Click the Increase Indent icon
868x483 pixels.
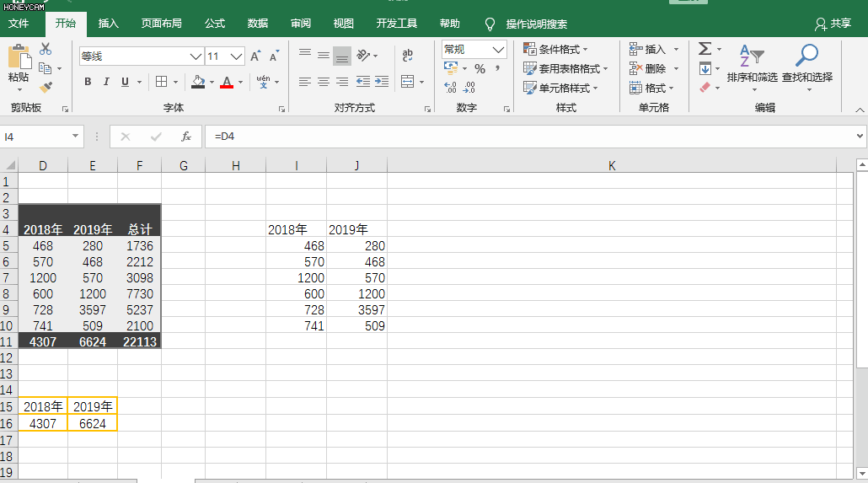(382, 82)
